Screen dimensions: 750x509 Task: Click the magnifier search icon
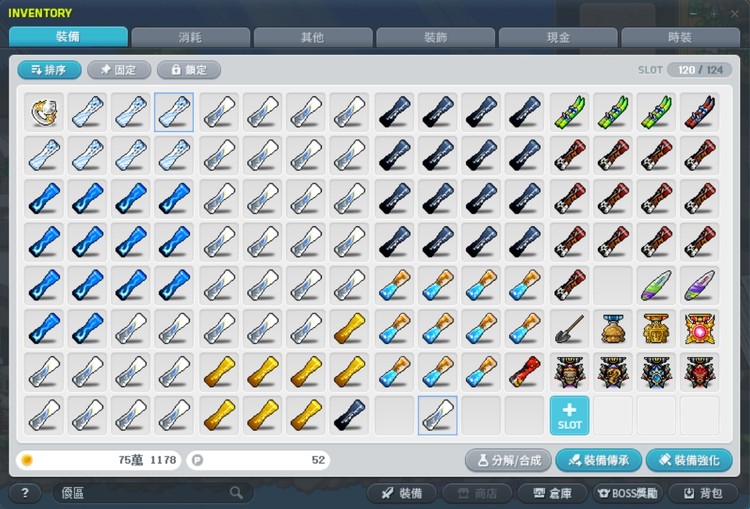tap(236, 493)
